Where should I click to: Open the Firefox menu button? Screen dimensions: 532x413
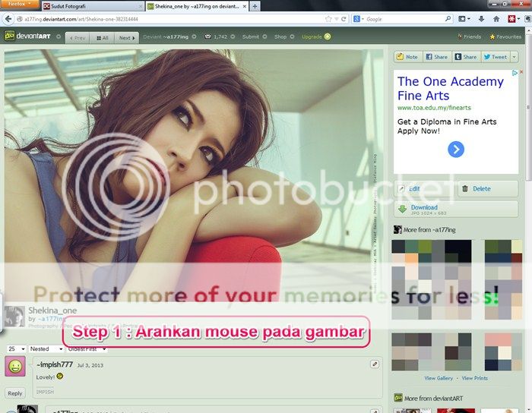pos(18,5)
